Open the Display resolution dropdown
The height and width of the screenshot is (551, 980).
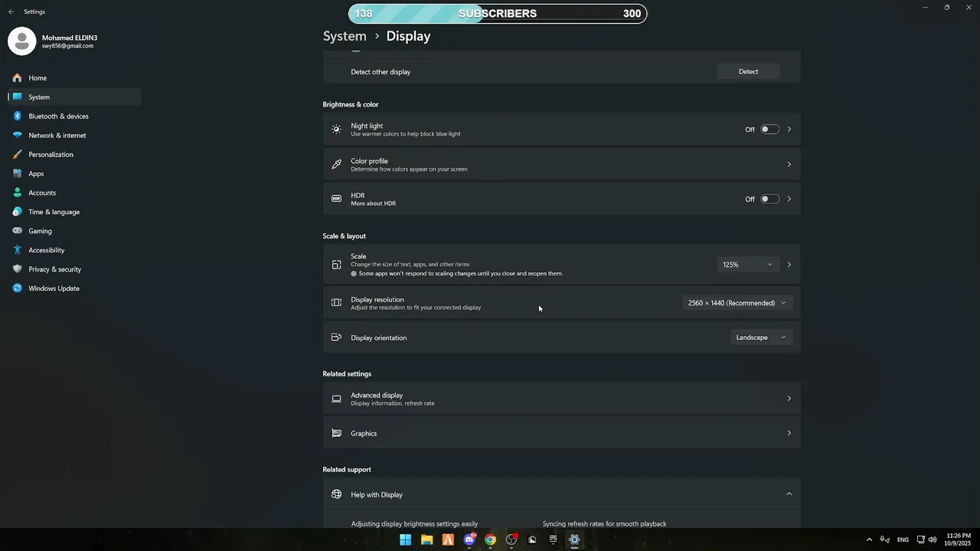(x=737, y=303)
